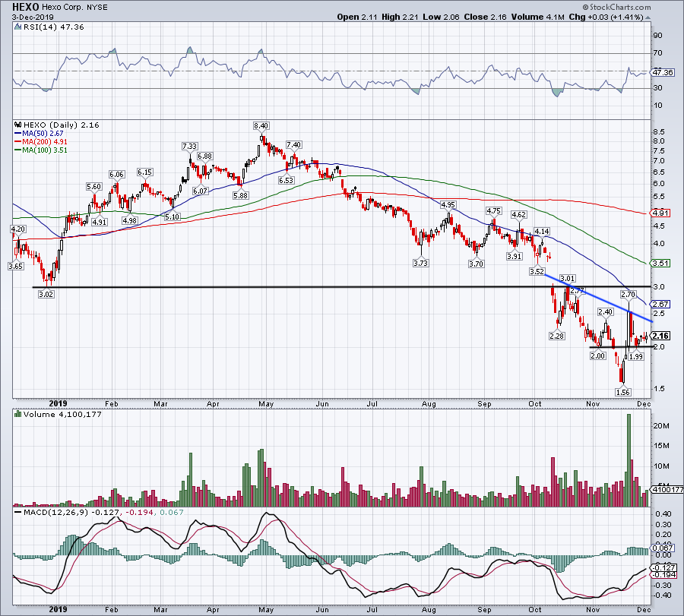Click the candlestick icon beside HEXO (Daily)
The image size is (684, 616).
point(18,125)
